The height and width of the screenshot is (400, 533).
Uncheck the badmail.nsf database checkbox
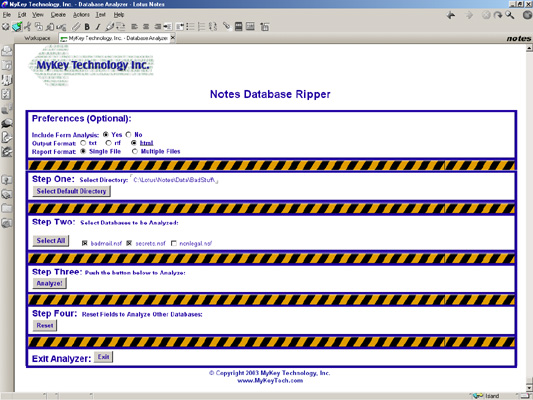tap(84, 243)
